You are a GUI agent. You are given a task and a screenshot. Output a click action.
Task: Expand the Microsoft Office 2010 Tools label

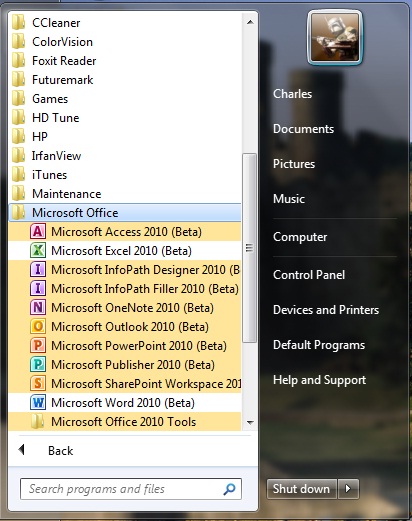[123, 422]
